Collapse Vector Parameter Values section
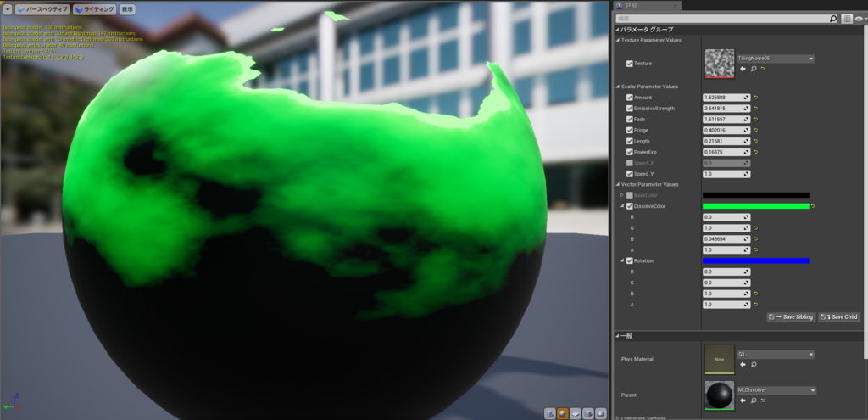The image size is (868, 420). [618, 184]
